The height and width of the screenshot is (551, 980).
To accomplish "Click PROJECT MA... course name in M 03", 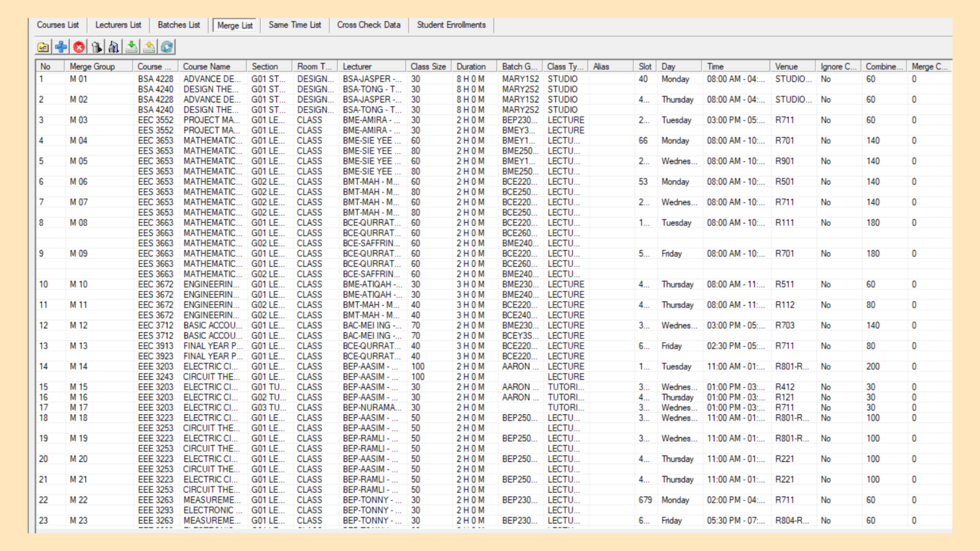I will pyautogui.click(x=211, y=120).
